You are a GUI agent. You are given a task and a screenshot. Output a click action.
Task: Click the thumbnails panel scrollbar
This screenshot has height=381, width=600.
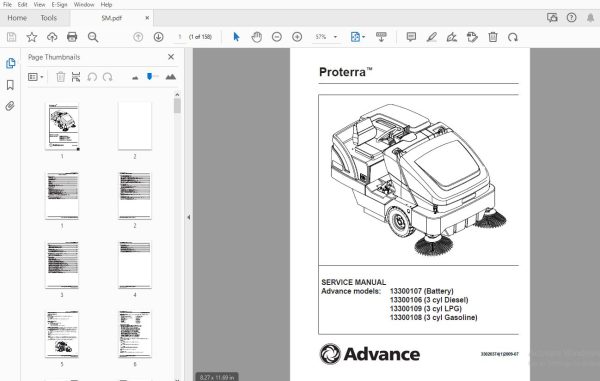[177, 106]
